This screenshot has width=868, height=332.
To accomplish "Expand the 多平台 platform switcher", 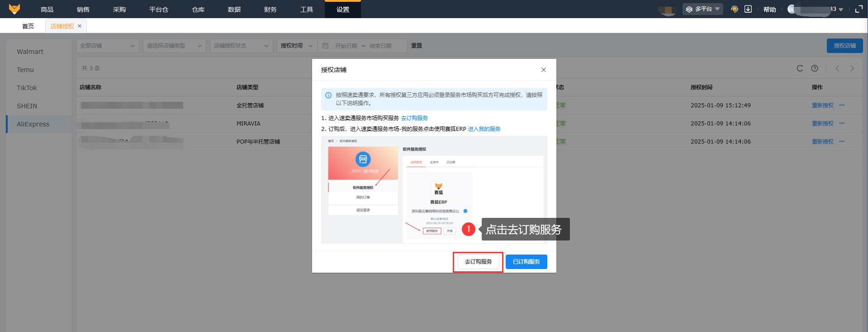I will click(x=703, y=9).
